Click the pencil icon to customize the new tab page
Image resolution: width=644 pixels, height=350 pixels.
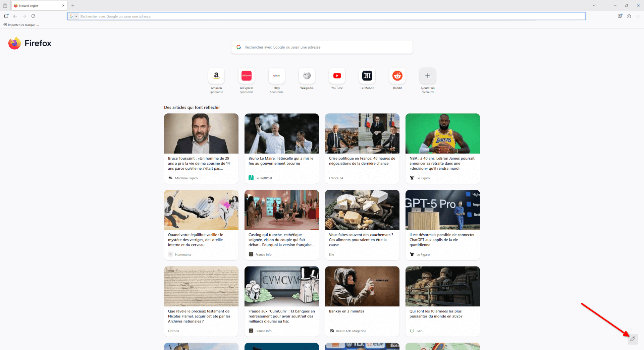point(633,339)
